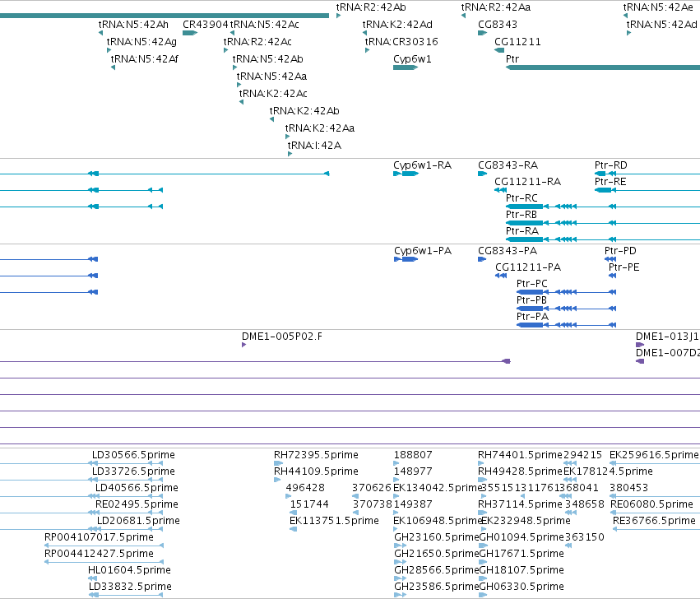Select EST GH06330.5prime label
This screenshot has height=599, width=700.
point(522,587)
